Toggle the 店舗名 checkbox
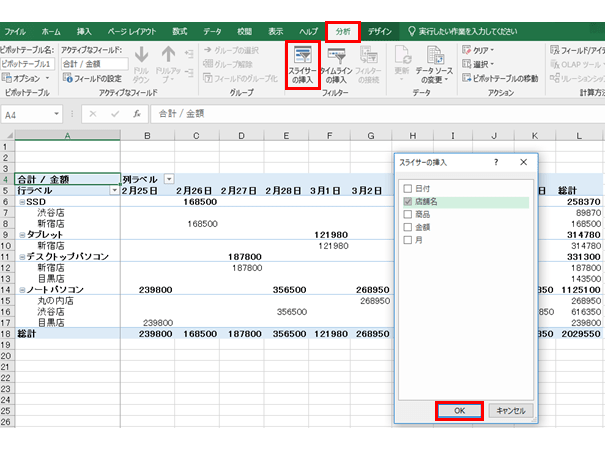This screenshot has width=605, height=450. [407, 202]
